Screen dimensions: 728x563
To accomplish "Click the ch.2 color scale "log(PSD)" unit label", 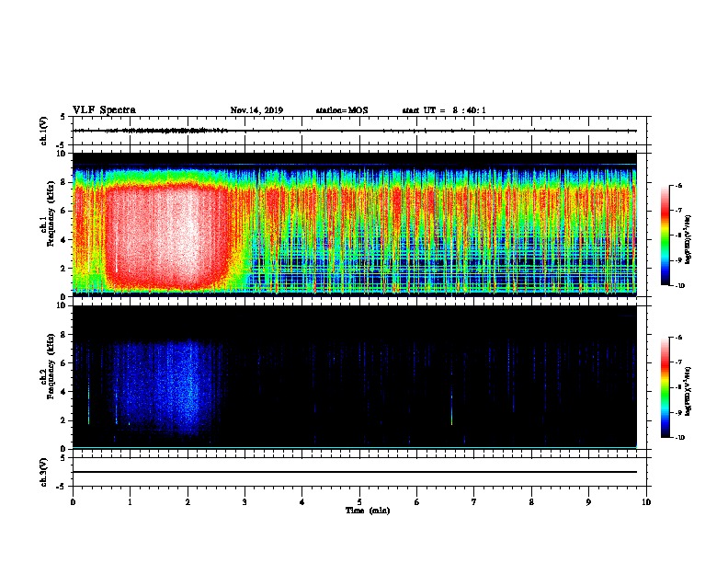I will tap(688, 391).
